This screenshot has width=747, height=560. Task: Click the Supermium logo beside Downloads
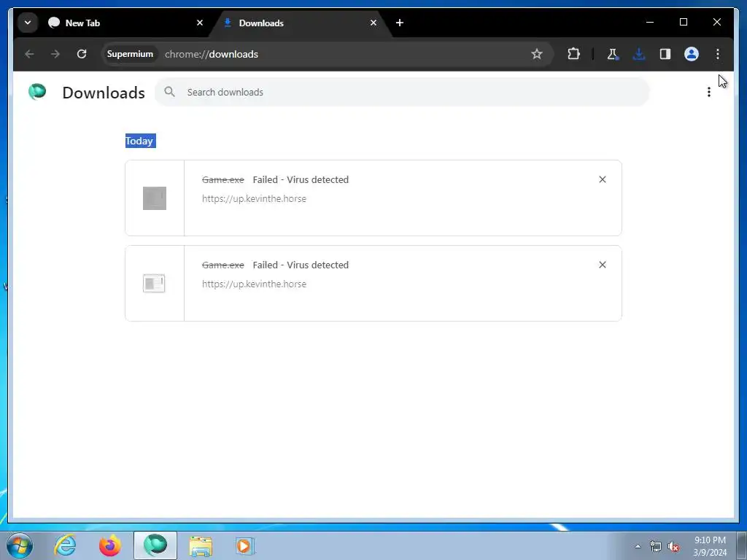point(37,91)
